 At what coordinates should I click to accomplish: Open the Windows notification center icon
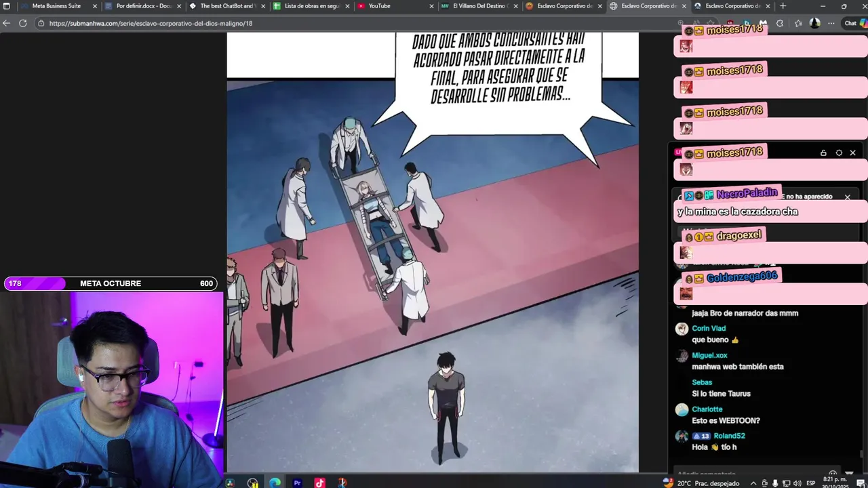point(860,483)
